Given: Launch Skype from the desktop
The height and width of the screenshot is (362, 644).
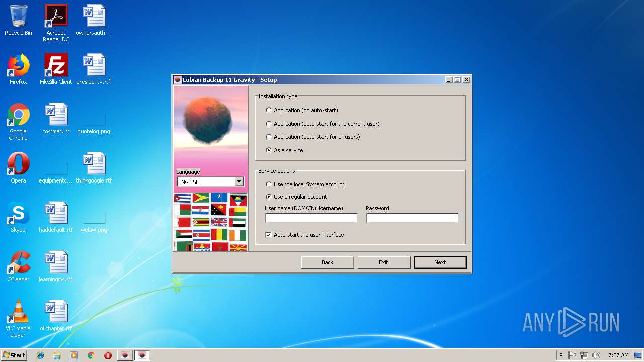Looking at the screenshot, I should [18, 217].
